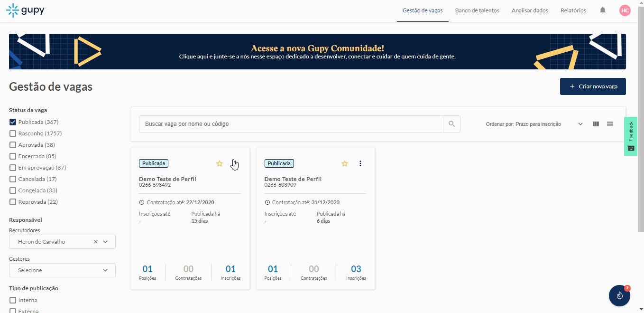Tick the Encerrada status checkbox
Image resolution: width=644 pixels, height=313 pixels.
pyautogui.click(x=13, y=156)
